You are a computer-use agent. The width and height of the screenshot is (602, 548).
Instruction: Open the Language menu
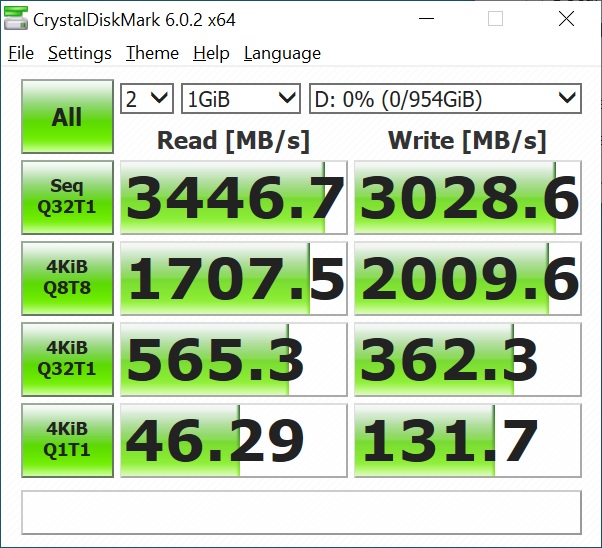pyautogui.click(x=282, y=53)
